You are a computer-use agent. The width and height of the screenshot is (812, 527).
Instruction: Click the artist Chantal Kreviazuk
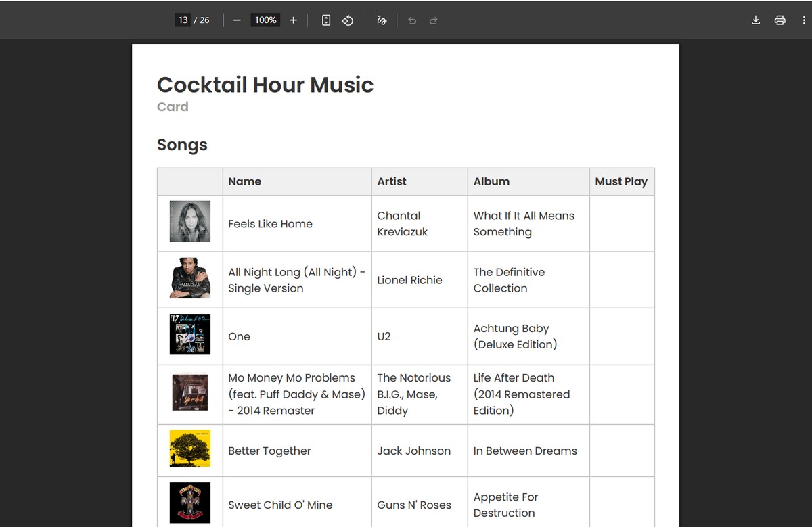(x=403, y=224)
